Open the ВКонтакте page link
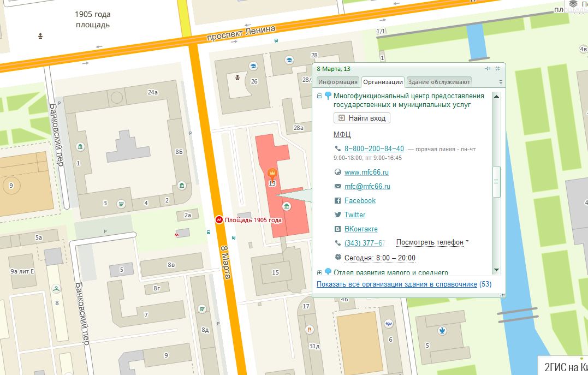This screenshot has width=588, height=375. pos(361,229)
